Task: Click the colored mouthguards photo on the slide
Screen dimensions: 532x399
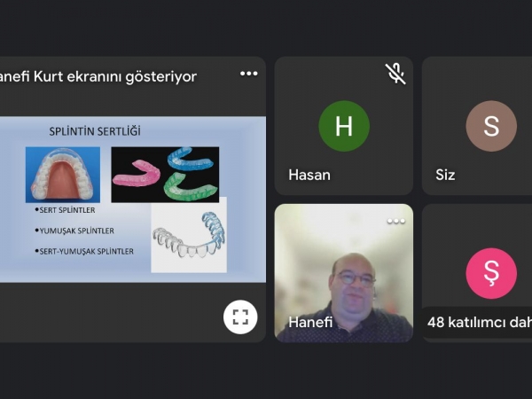Action: pyautogui.click(x=165, y=175)
